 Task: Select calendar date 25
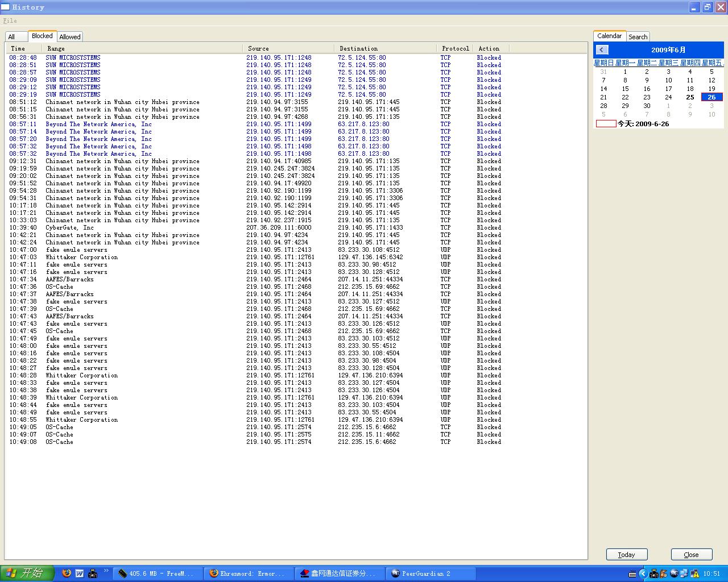(x=690, y=97)
